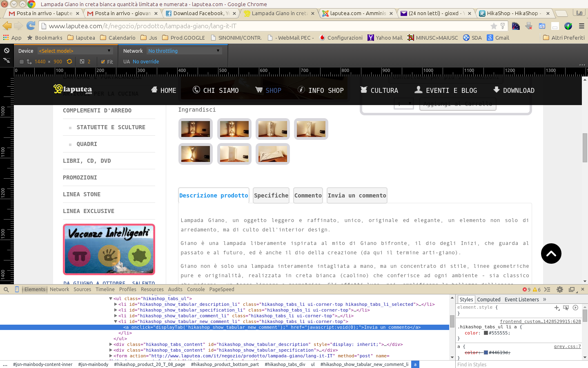The height and width of the screenshot is (368, 588).
Task: Select the first lamp thumbnail image
Action: coord(196,129)
